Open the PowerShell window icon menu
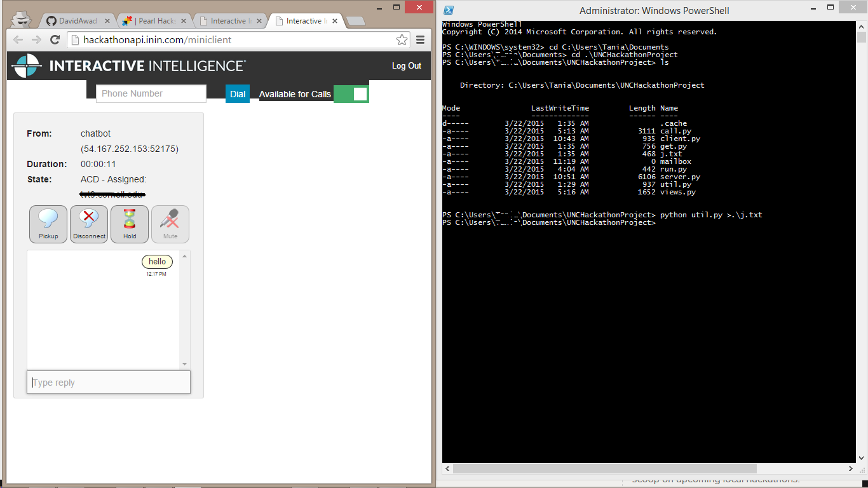868x488 pixels. click(x=449, y=10)
